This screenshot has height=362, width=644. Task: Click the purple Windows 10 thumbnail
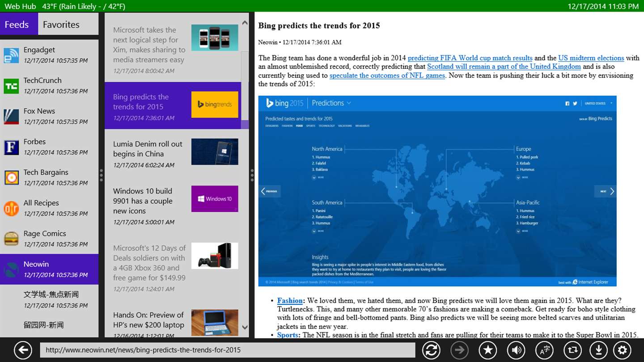pyautogui.click(x=215, y=199)
